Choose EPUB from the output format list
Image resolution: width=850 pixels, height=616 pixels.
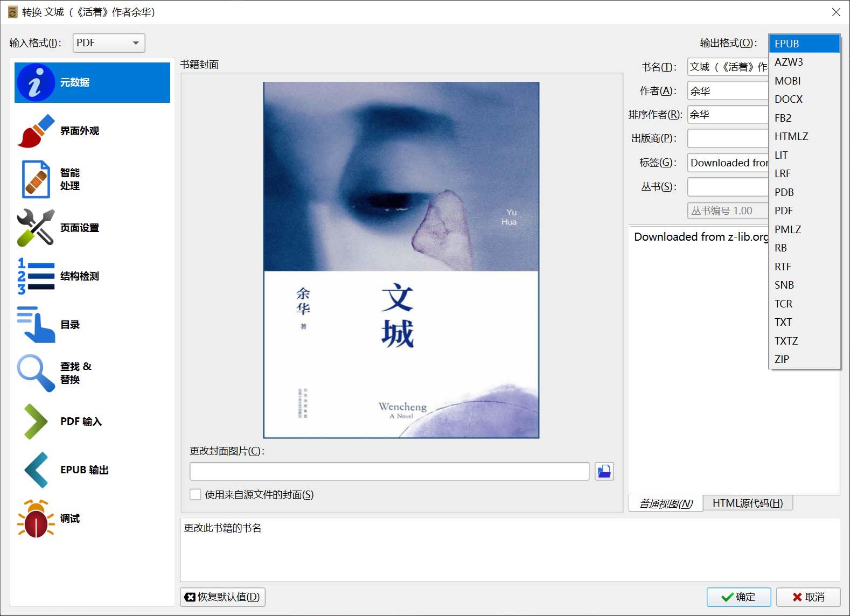805,44
